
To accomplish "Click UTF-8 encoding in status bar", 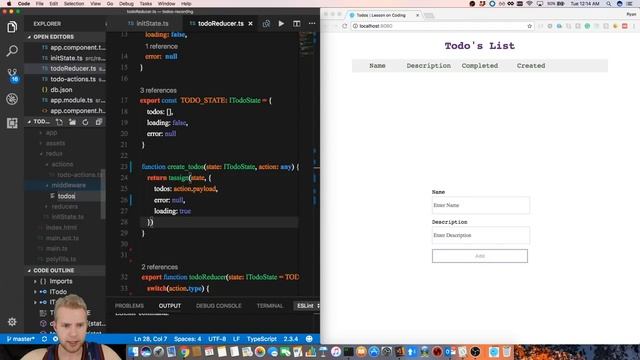I will 217,339.
